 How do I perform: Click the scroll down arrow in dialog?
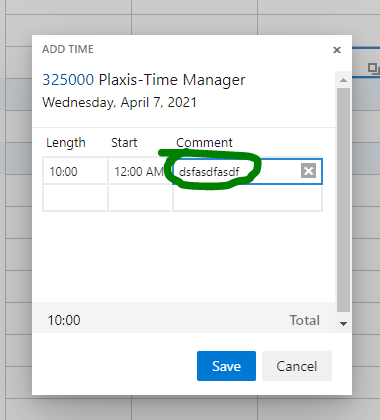pyautogui.click(x=343, y=323)
